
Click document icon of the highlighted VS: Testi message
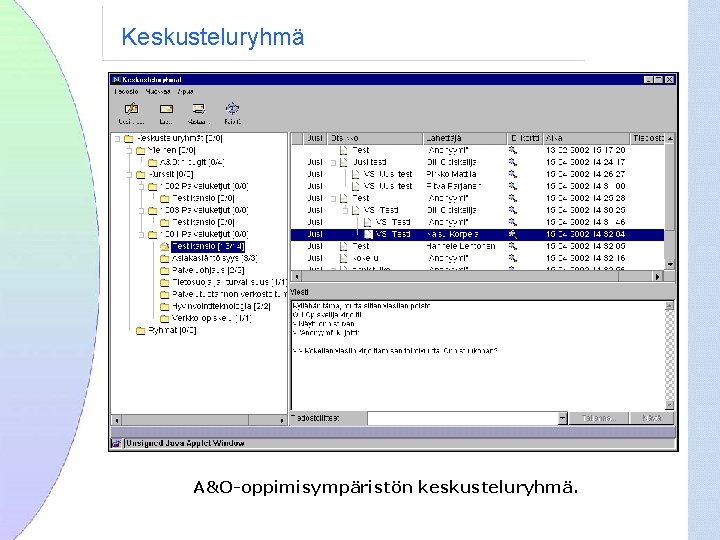368,234
